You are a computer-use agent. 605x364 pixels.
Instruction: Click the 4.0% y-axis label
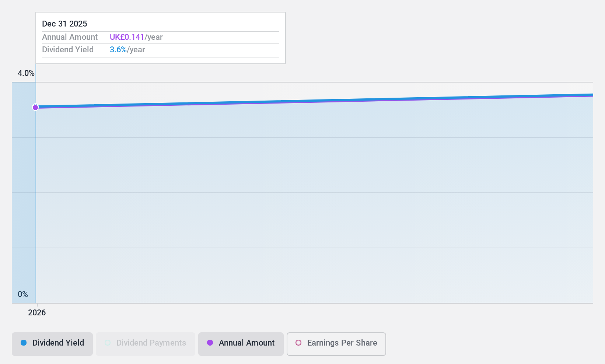click(x=26, y=73)
